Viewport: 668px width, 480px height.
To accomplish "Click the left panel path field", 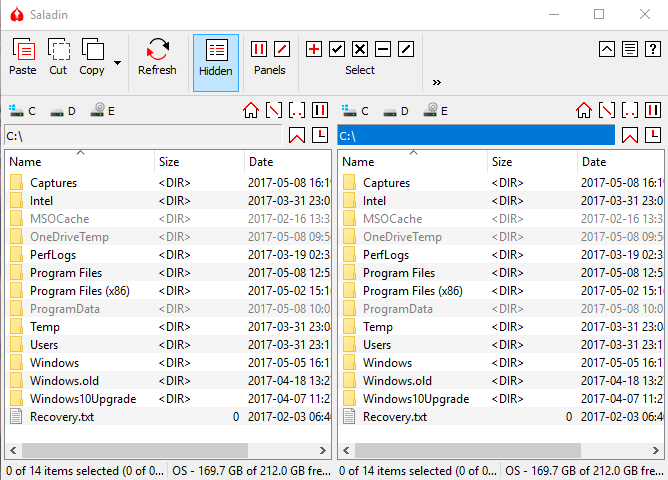I will pyautogui.click(x=144, y=135).
